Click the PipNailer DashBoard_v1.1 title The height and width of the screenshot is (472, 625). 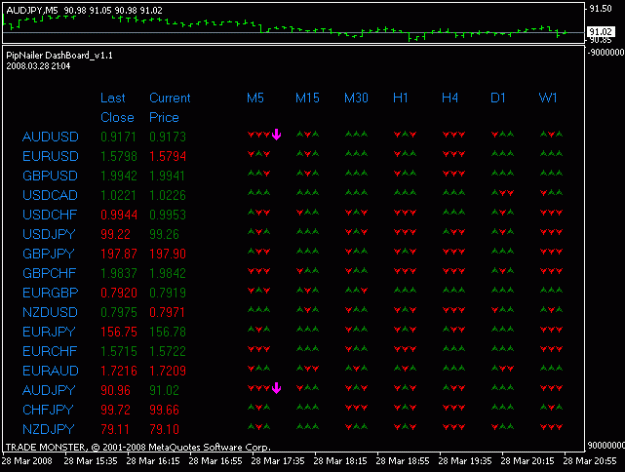59,55
